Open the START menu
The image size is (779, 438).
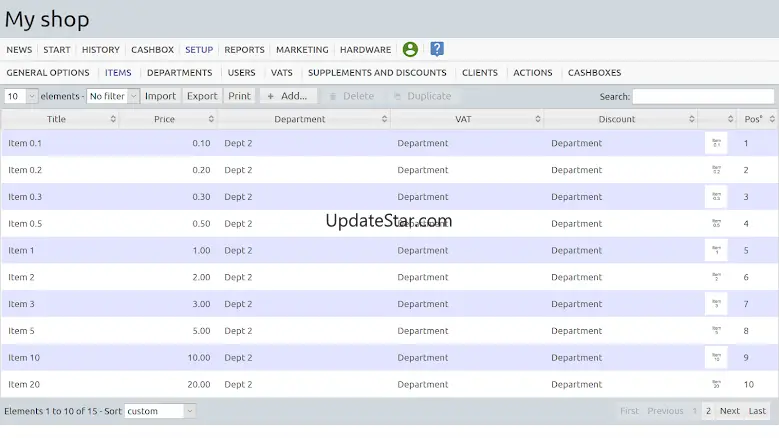pos(57,50)
